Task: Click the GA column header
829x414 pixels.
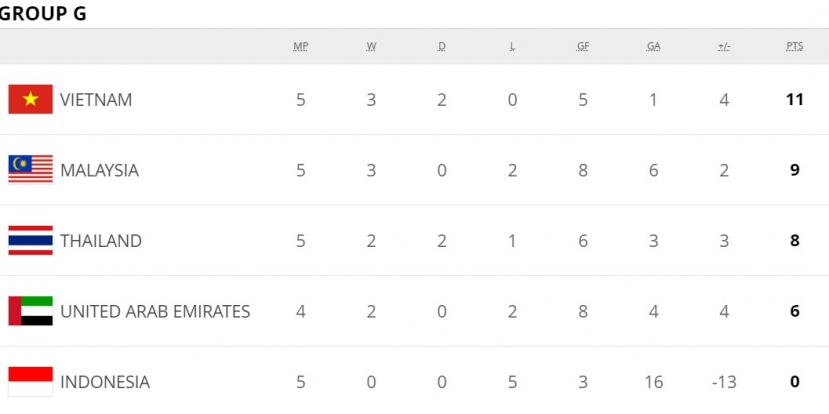Action: tap(653, 47)
